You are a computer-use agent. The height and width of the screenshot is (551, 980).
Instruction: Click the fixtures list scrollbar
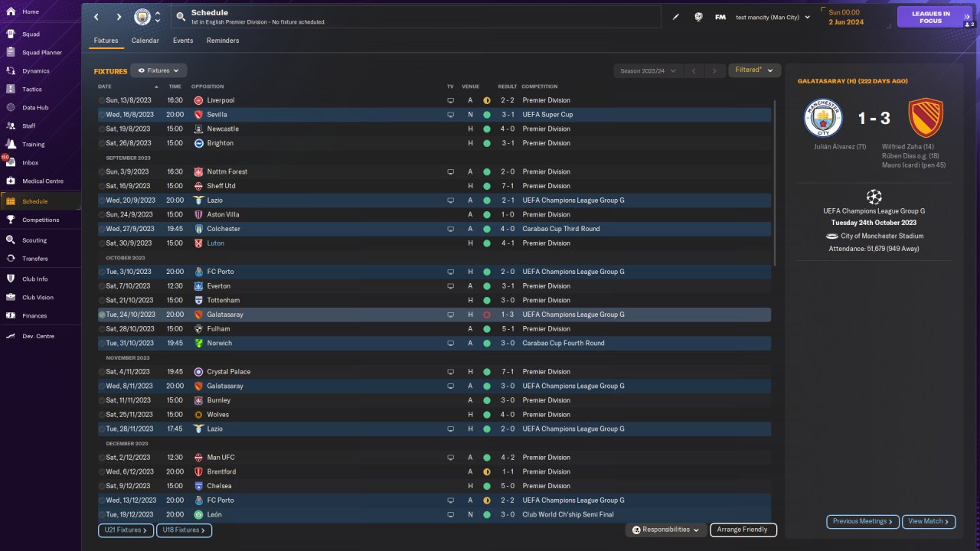click(x=776, y=182)
